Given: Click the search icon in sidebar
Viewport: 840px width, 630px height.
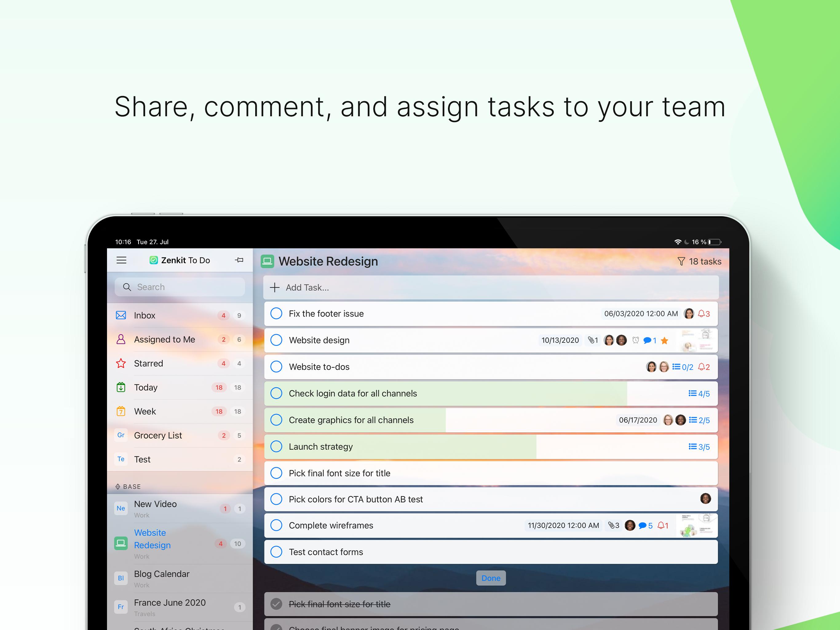Looking at the screenshot, I should pyautogui.click(x=127, y=286).
